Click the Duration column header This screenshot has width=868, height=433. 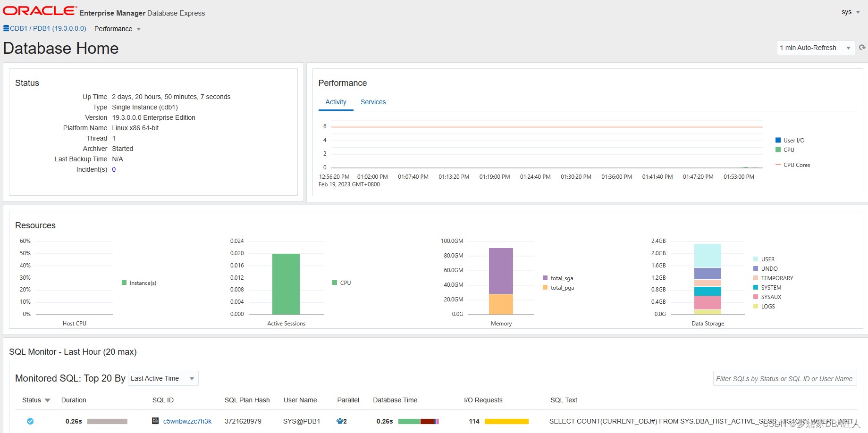(x=74, y=400)
